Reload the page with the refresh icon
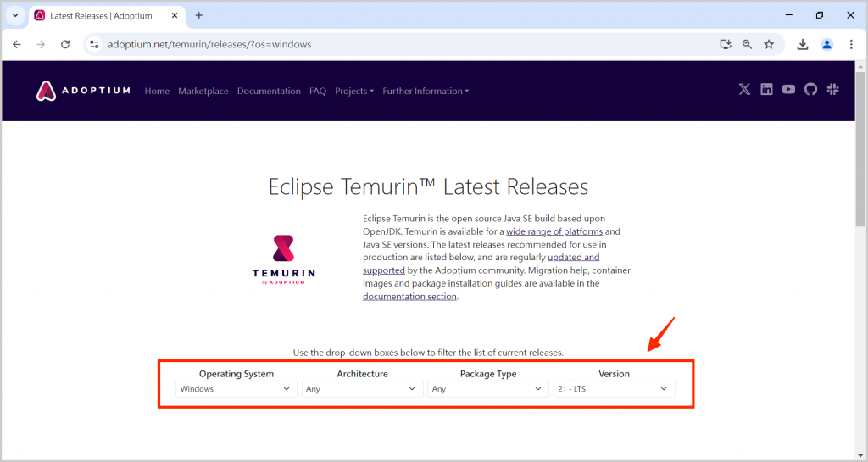Image resolution: width=868 pixels, height=462 pixels. coord(65,44)
